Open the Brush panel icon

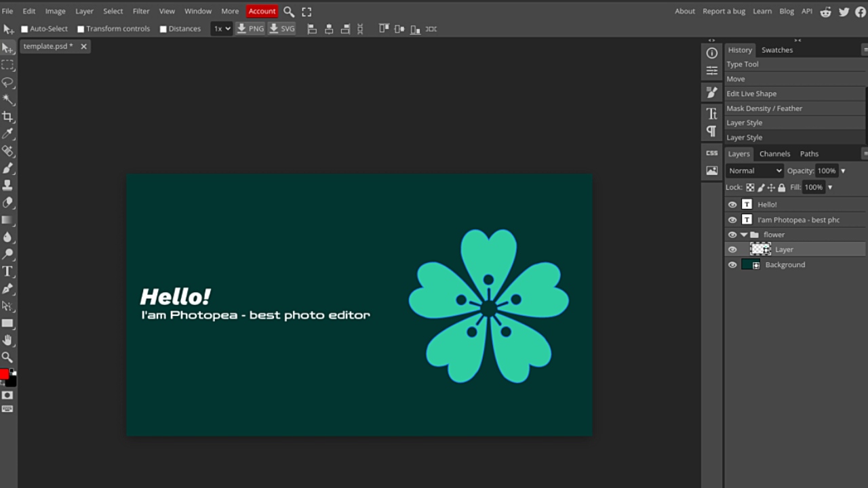[x=711, y=92]
